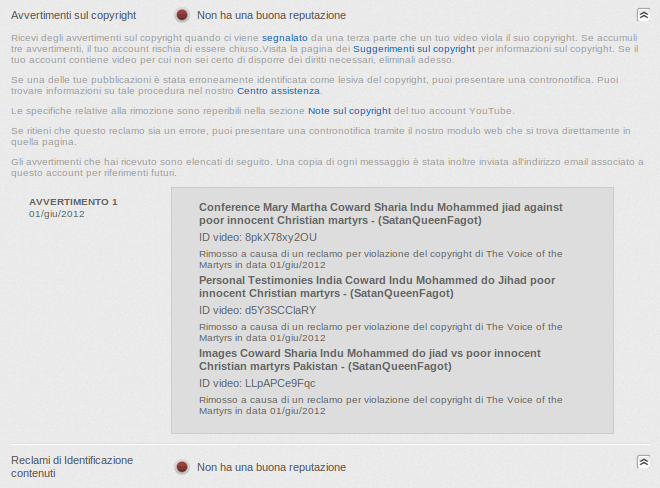Select the 'Images Coward Sharia' video title
The height and width of the screenshot is (488, 660).
click(x=370, y=360)
